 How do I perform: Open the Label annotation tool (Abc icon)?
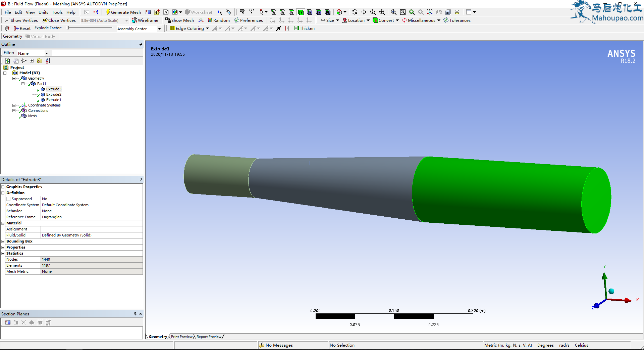tap(157, 12)
